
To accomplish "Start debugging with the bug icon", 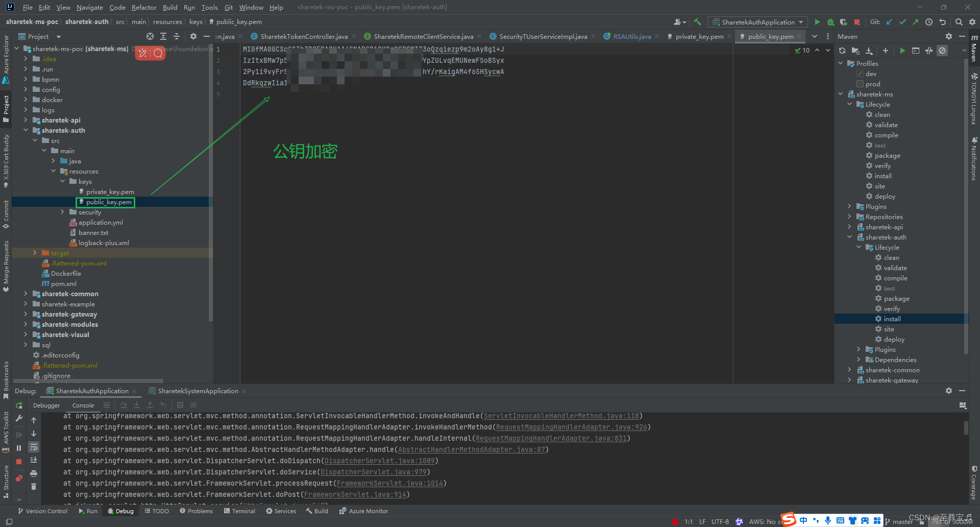I will click(x=830, y=22).
